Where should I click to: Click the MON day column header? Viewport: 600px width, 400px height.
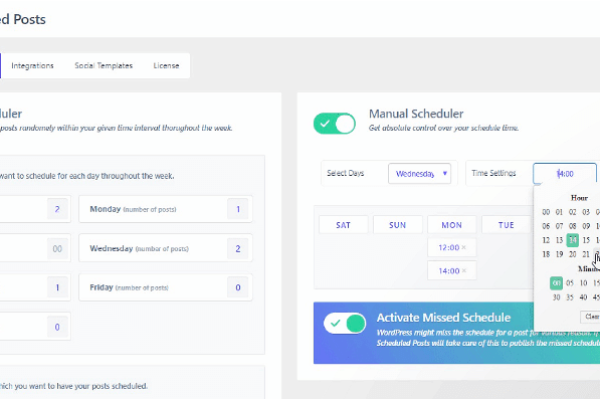click(452, 225)
